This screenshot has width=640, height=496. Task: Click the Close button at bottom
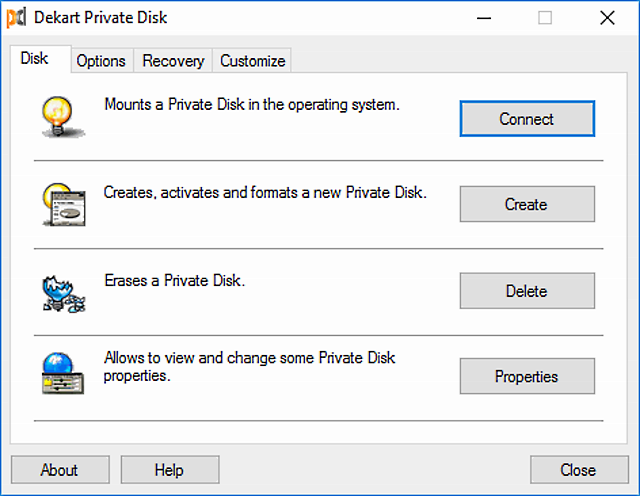[579, 469]
